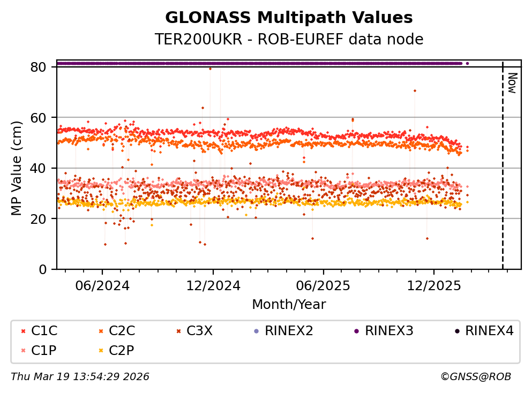Viewport: 532px width, 393px height.
Task: Click the C2C orange legend marker
Action: click(x=101, y=331)
